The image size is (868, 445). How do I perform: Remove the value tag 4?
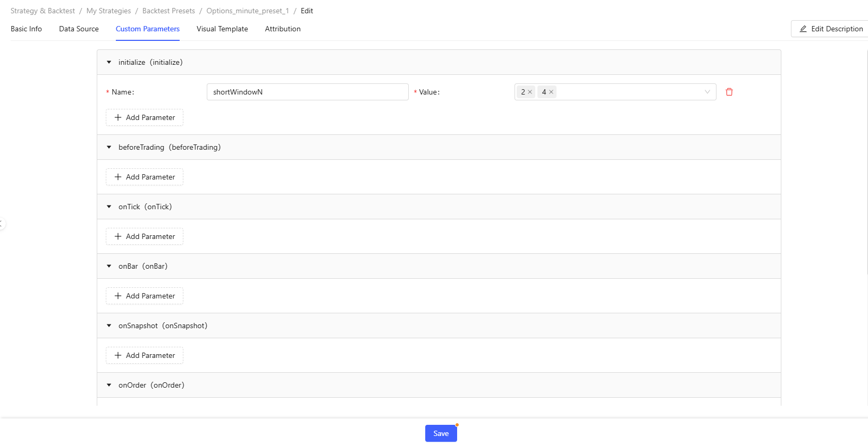coord(551,92)
